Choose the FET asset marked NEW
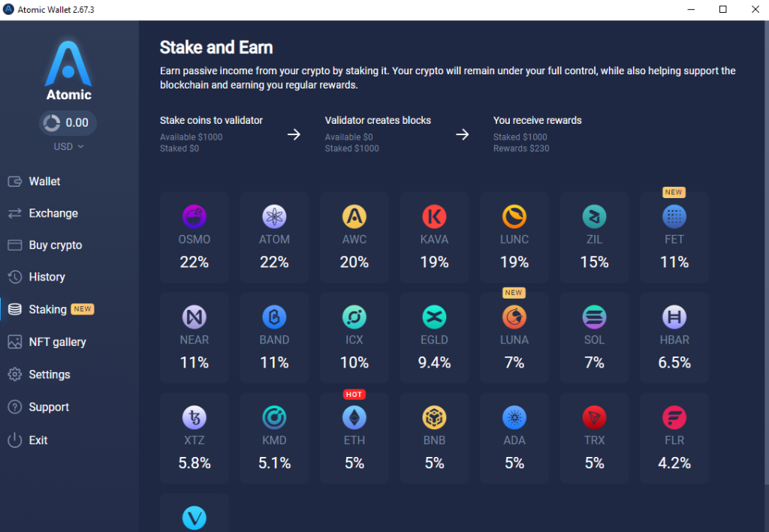 coord(674,237)
